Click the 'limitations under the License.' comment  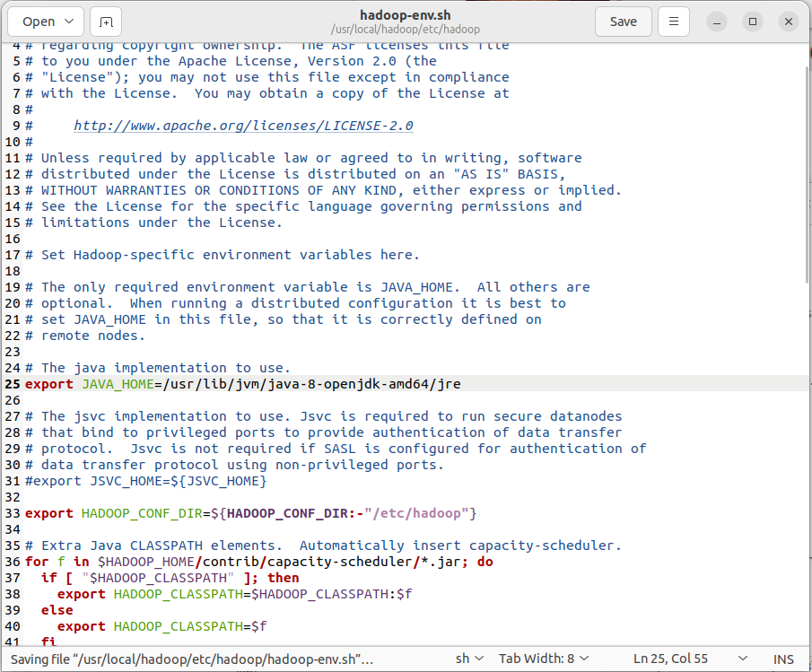click(153, 223)
